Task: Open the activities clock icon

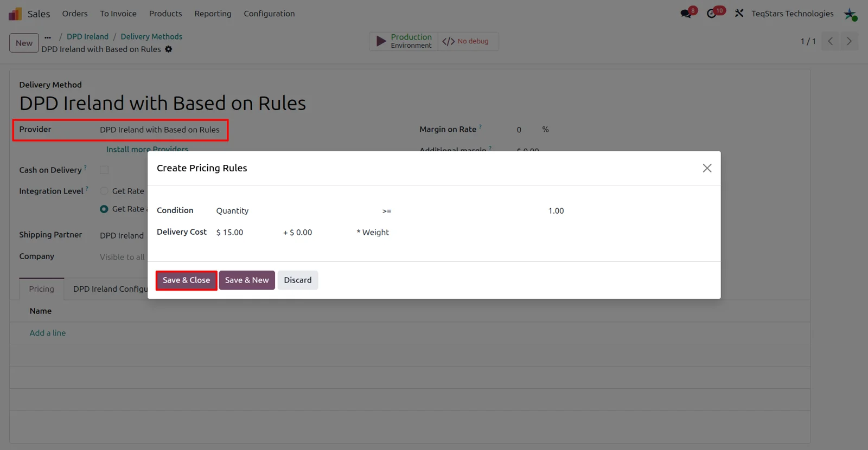Action: tap(712, 14)
